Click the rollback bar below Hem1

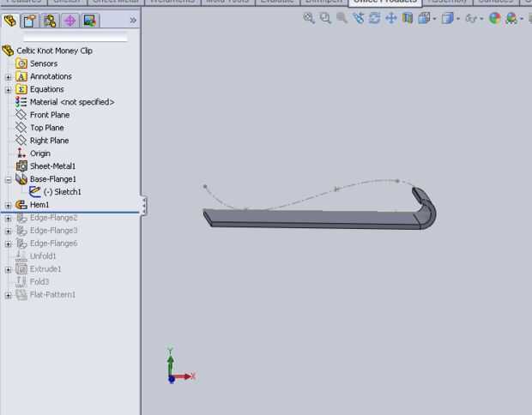[70, 213]
